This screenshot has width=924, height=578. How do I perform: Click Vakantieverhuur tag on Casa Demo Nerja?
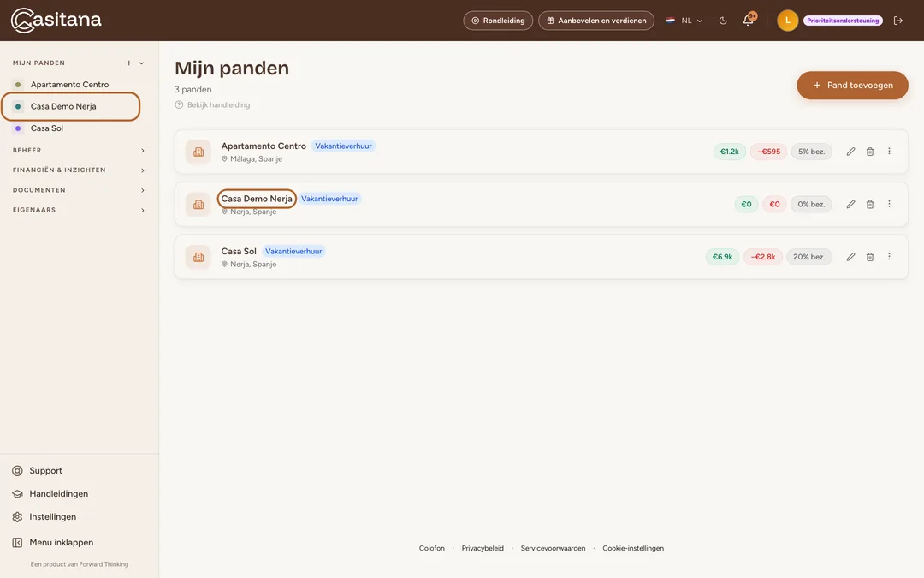pyautogui.click(x=329, y=199)
